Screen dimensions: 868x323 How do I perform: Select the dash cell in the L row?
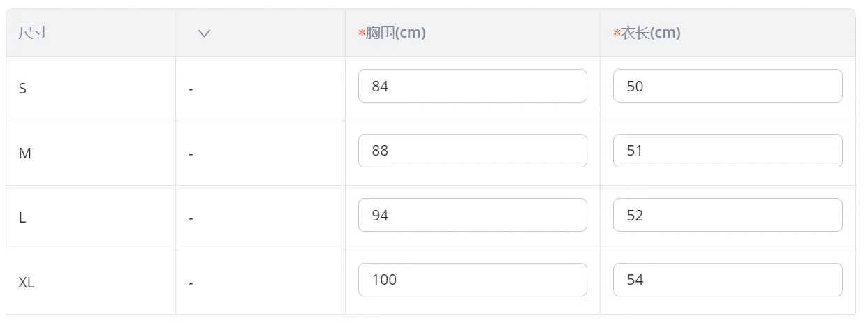[x=191, y=218]
